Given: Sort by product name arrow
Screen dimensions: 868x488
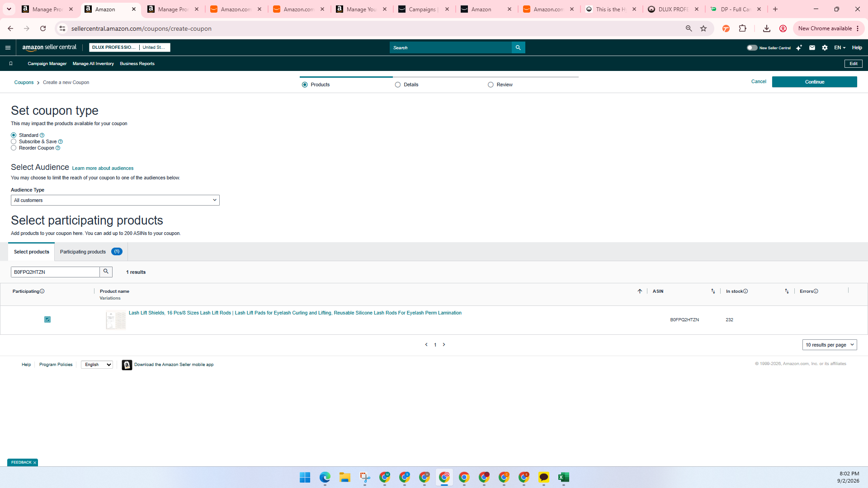Looking at the screenshot, I should (x=640, y=291).
